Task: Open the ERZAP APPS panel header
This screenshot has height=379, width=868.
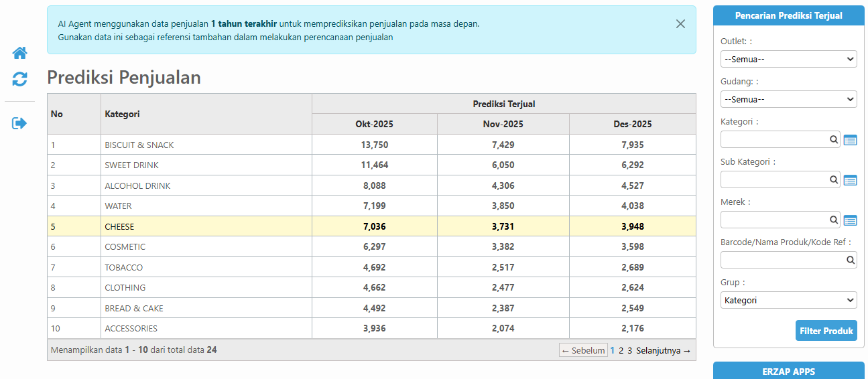Action: [x=788, y=371]
